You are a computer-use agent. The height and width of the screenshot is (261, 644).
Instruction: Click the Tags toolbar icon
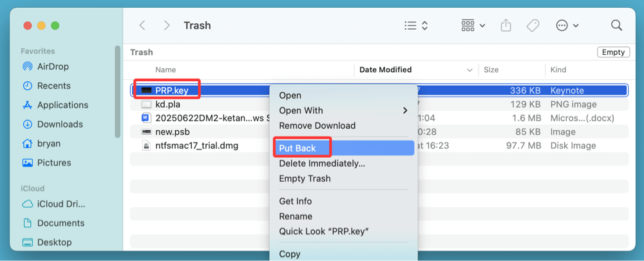(x=533, y=26)
